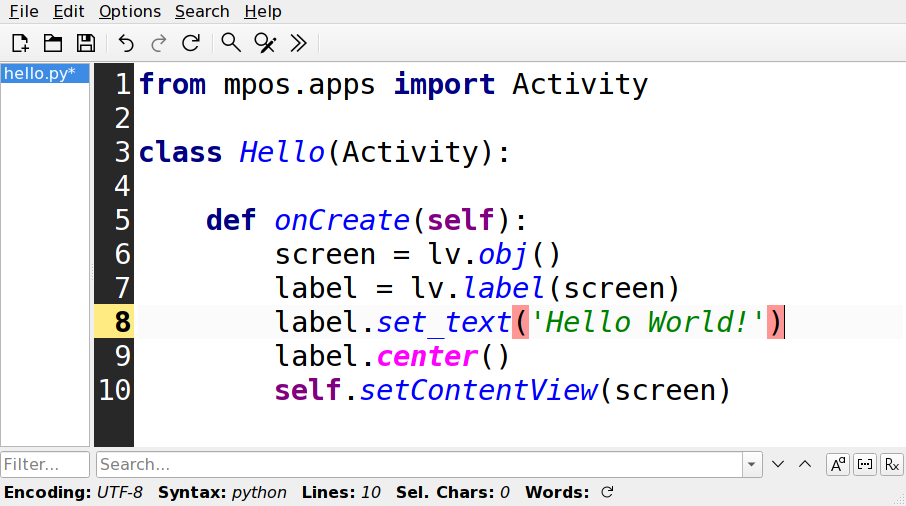Click the magenta 'center' method on line 9
The image size is (906, 506).
pyautogui.click(x=428, y=356)
